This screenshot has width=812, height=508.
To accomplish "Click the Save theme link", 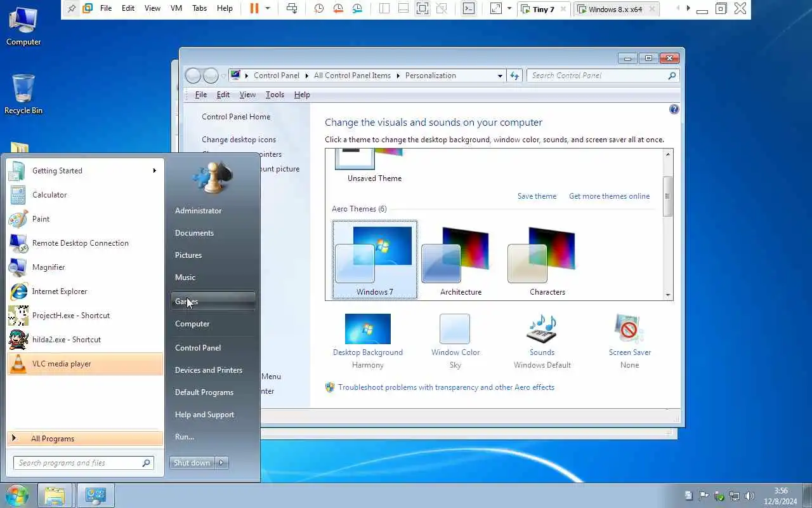I will pos(537,196).
